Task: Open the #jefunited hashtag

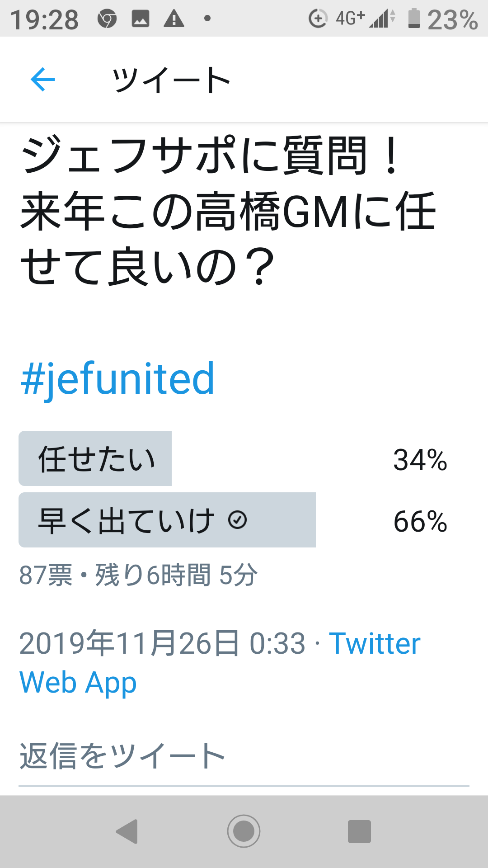Action: click(x=117, y=379)
